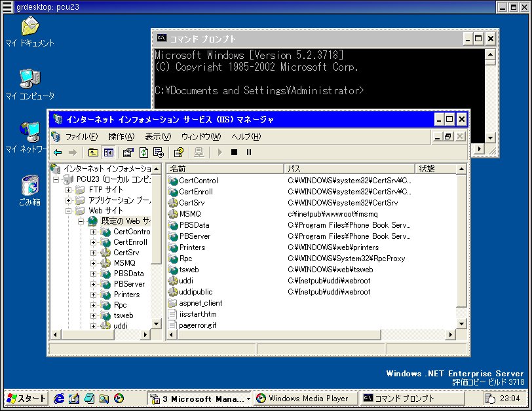The width and height of the screenshot is (532, 411).
Task: Click the Up one level folder icon
Action: [93, 152]
